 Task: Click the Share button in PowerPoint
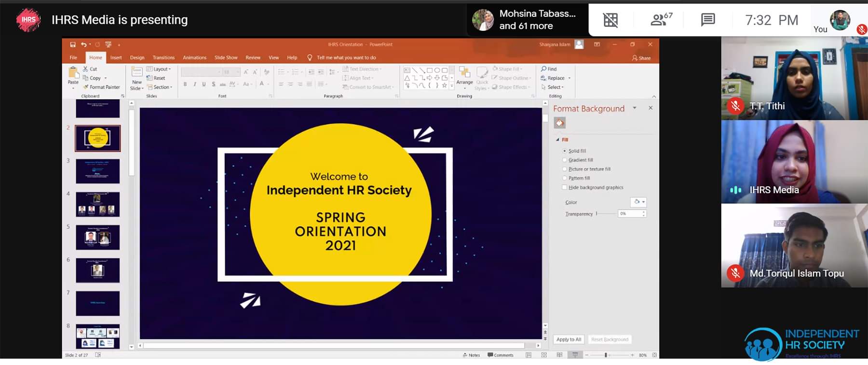click(x=641, y=58)
